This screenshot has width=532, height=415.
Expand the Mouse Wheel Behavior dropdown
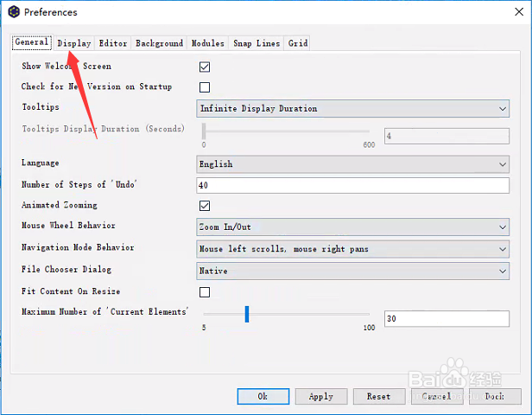(x=352, y=227)
